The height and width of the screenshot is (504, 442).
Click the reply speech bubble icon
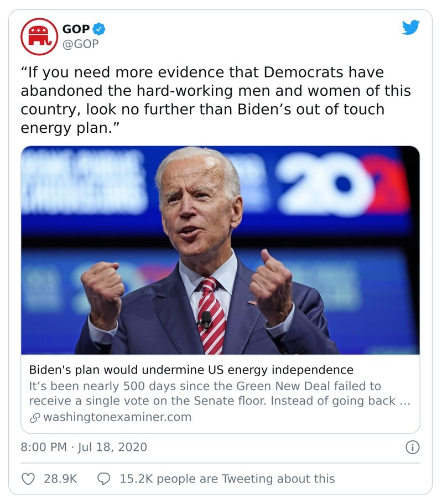click(104, 479)
